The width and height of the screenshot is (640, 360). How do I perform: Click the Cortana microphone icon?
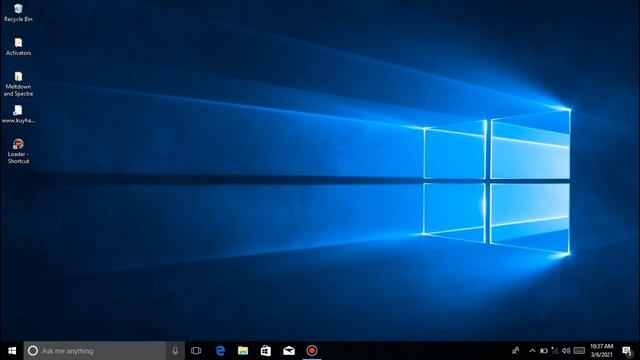click(175, 351)
